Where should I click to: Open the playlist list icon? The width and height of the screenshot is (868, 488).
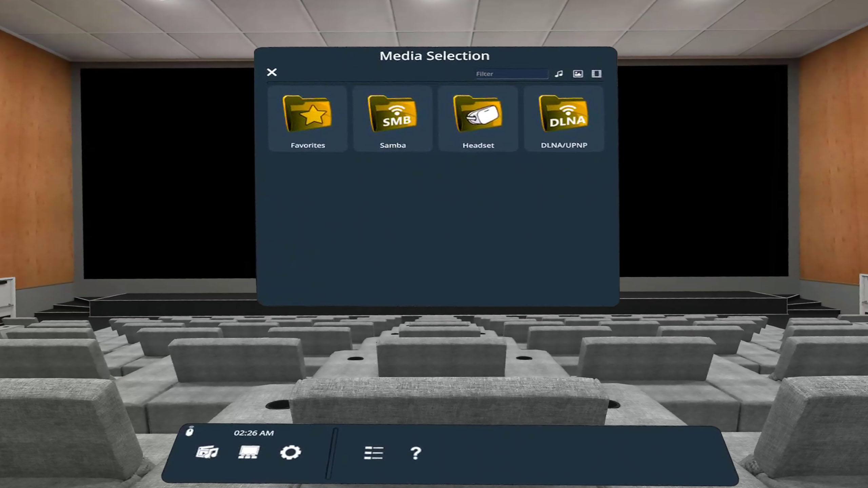(373, 453)
